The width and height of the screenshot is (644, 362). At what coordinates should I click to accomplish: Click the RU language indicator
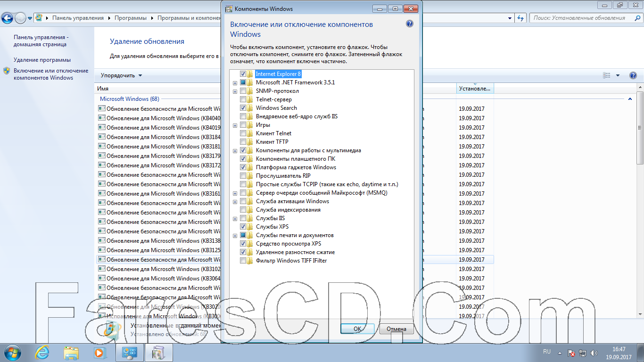(x=547, y=352)
